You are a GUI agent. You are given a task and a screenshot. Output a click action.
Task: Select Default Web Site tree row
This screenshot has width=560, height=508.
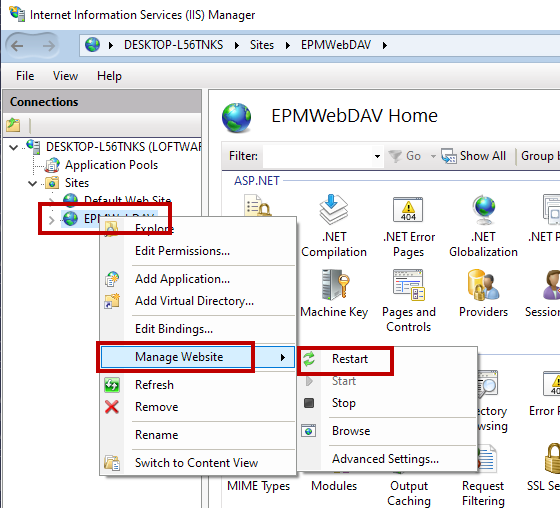tap(128, 200)
